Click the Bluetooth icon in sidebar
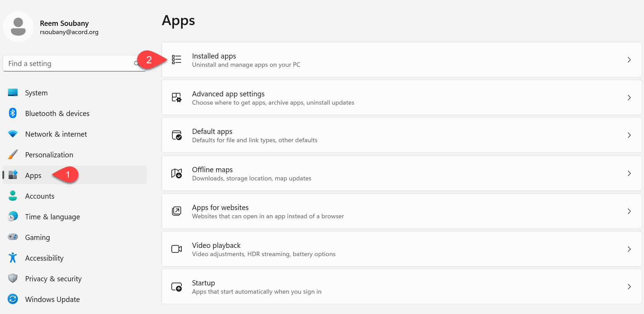The height and width of the screenshot is (314, 644). (13, 113)
